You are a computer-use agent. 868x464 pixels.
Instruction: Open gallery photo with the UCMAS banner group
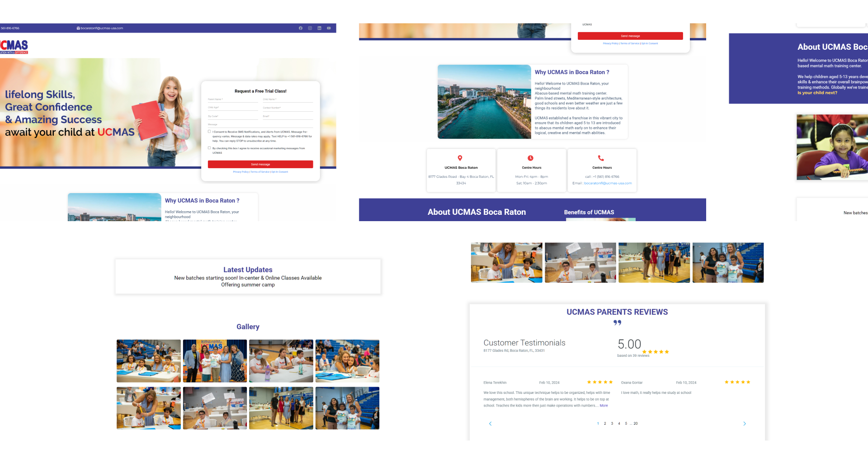coord(215,361)
